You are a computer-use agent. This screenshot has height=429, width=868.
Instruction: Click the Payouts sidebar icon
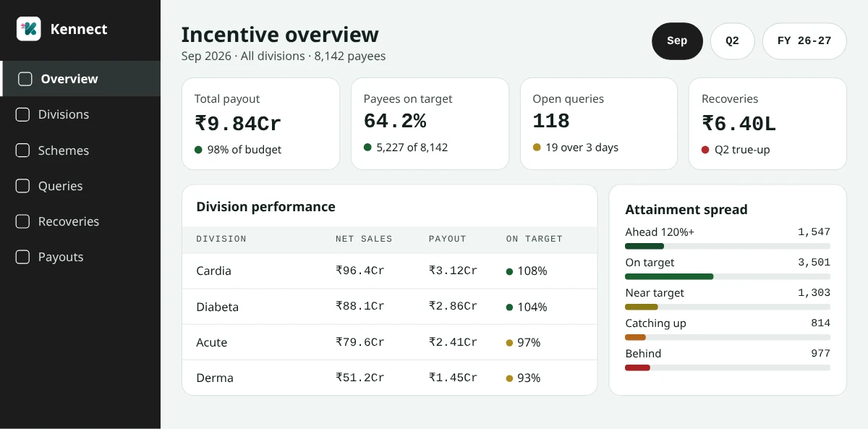22,257
